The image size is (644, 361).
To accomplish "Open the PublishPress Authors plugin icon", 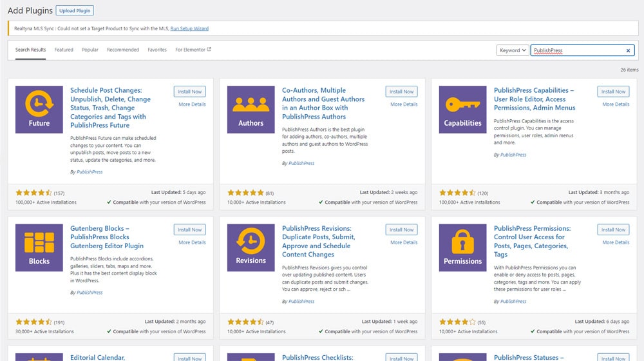I will click(x=251, y=110).
